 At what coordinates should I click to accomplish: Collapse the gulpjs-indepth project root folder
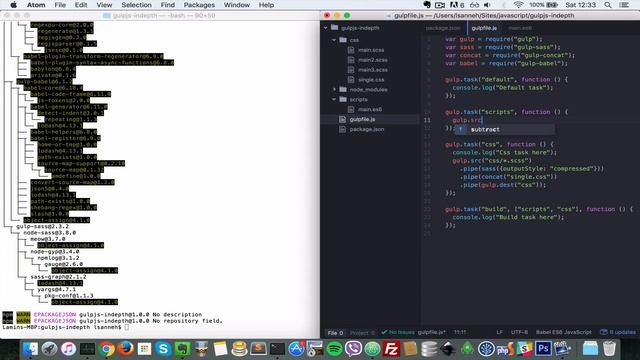pos(326,28)
